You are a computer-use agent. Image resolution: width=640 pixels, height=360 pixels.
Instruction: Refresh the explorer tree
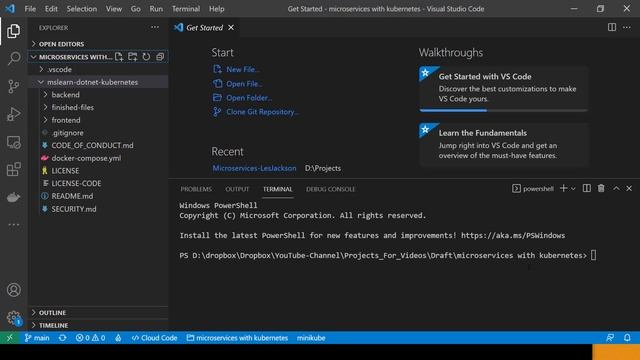coord(146,57)
